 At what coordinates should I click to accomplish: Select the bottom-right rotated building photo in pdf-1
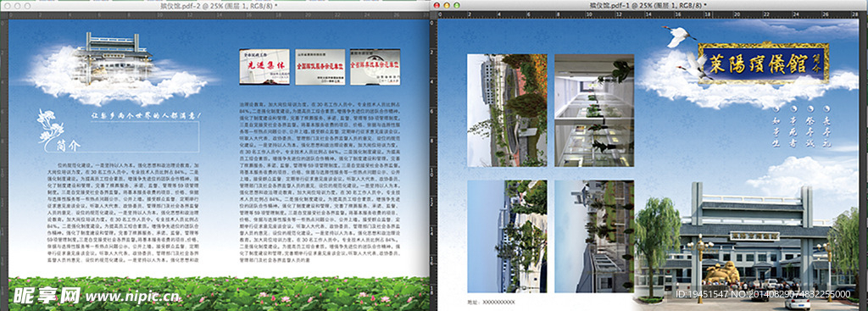[x=594, y=236]
